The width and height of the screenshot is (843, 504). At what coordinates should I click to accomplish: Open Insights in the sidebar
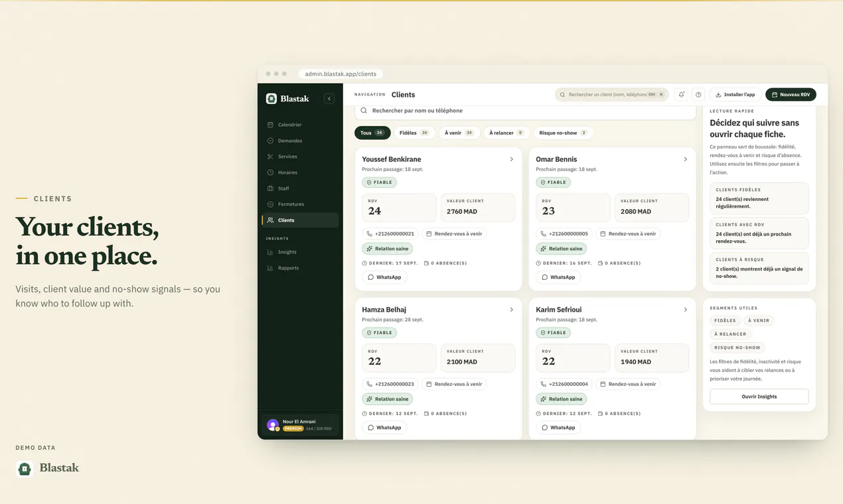click(x=300, y=252)
